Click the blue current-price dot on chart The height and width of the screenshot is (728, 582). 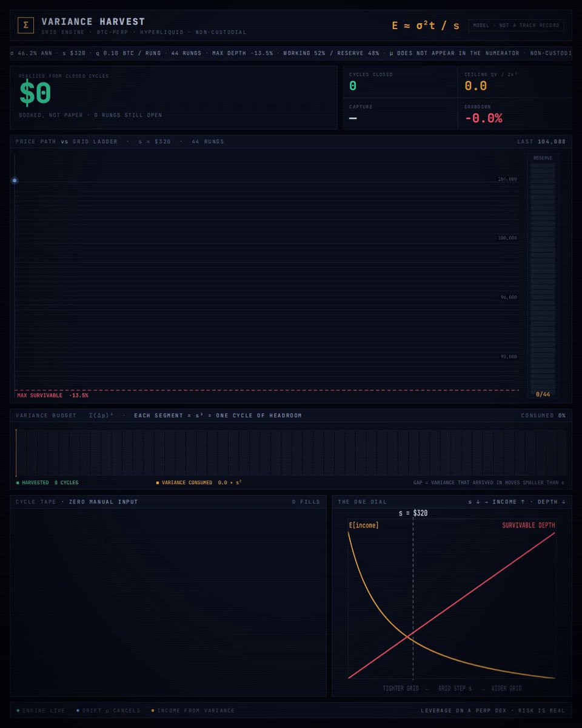click(15, 180)
